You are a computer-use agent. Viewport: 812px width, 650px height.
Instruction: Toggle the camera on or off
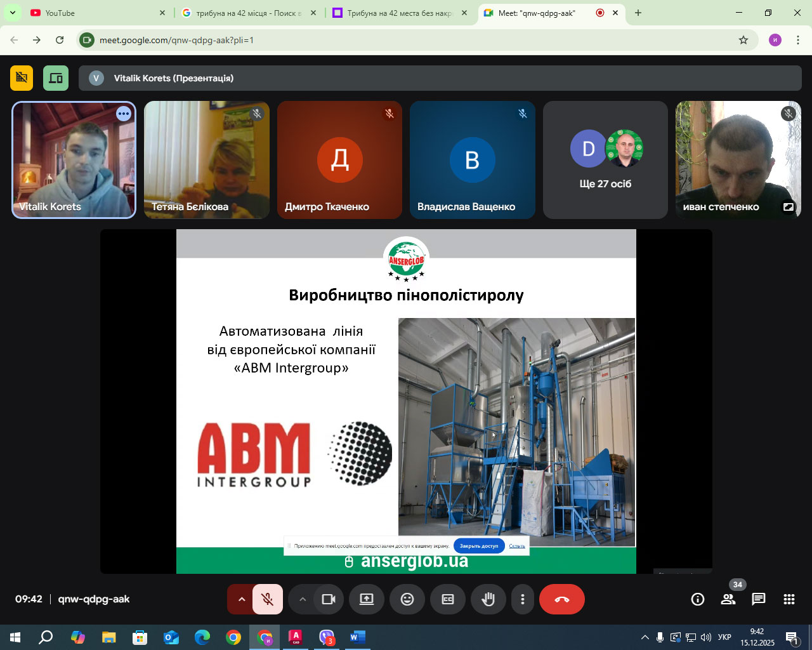click(x=329, y=599)
